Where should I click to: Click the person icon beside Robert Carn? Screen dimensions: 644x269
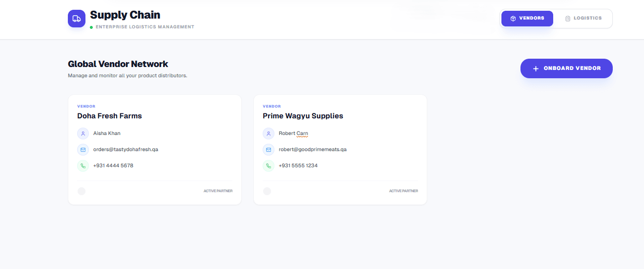(269, 134)
